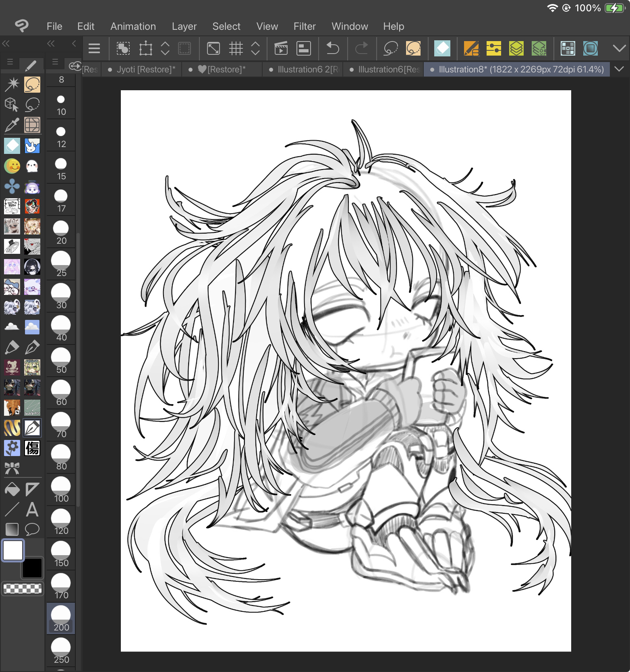Select the Text tool
Image resolution: width=630 pixels, height=672 pixels.
click(32, 510)
